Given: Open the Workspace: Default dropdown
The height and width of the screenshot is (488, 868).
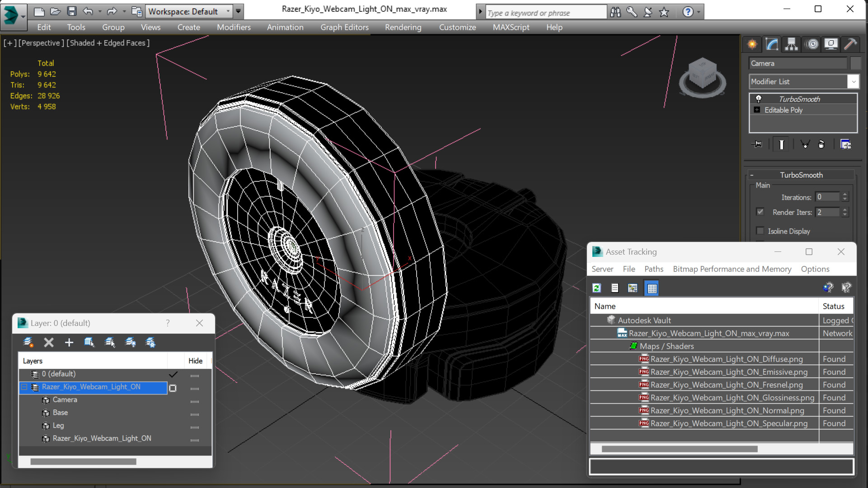Looking at the screenshot, I should tap(189, 11).
